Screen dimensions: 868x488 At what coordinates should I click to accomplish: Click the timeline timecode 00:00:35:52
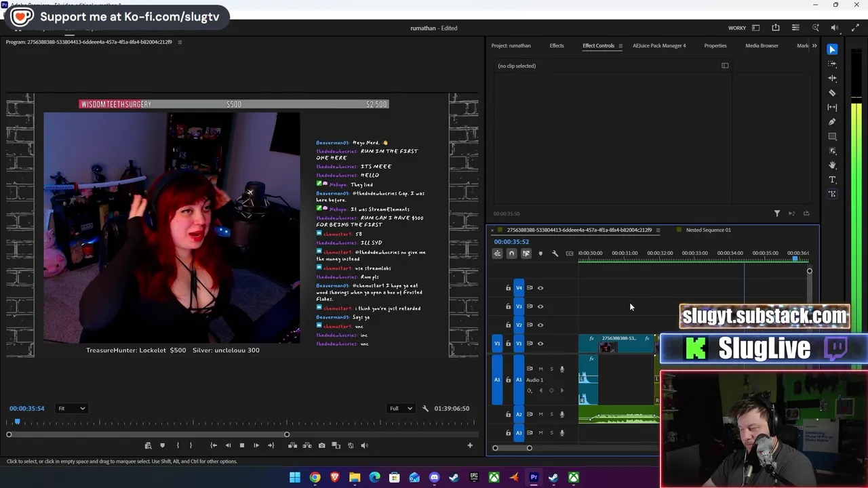[511, 242]
